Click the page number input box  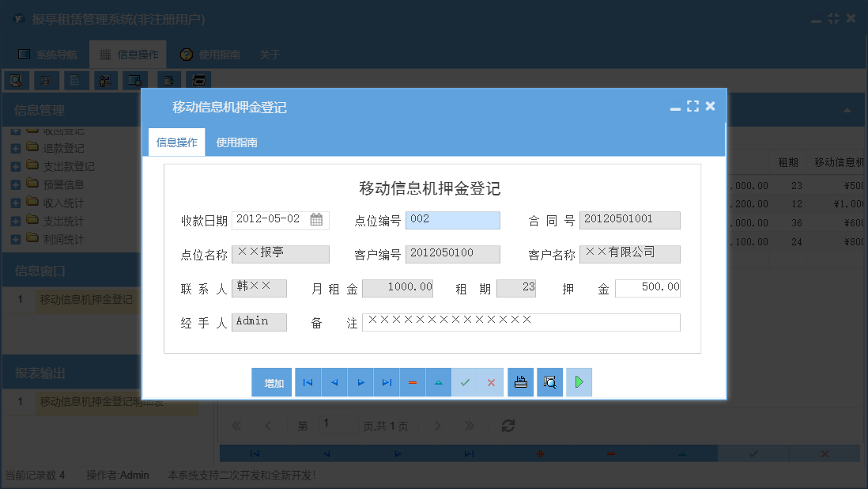[x=338, y=425]
